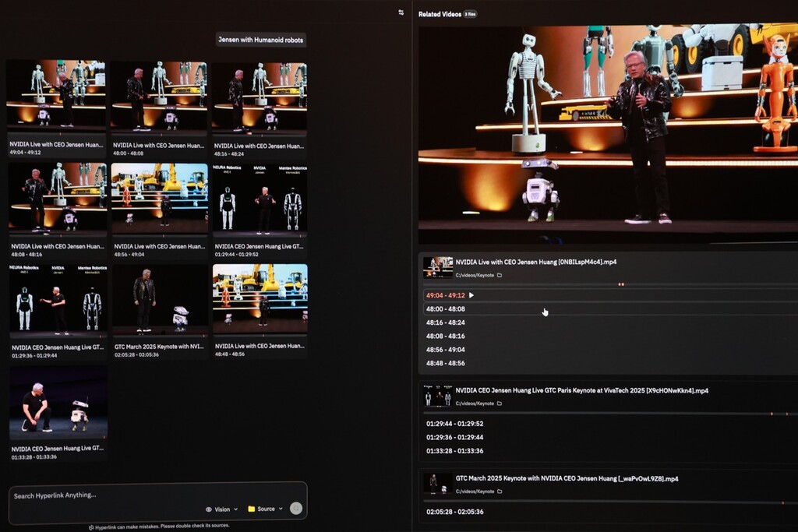Jump to 01:33:28 - 01:33:36 in Related Videos list
This screenshot has height=532, width=798.
(454, 451)
